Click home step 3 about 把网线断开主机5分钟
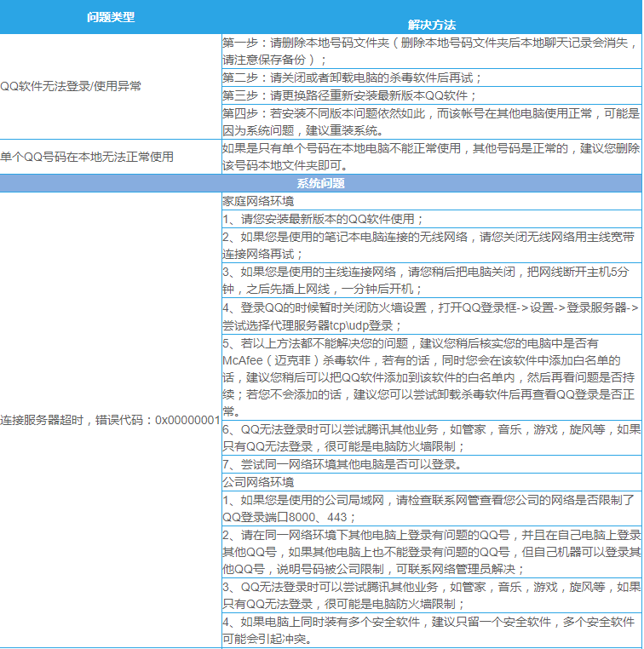 pos(432,280)
